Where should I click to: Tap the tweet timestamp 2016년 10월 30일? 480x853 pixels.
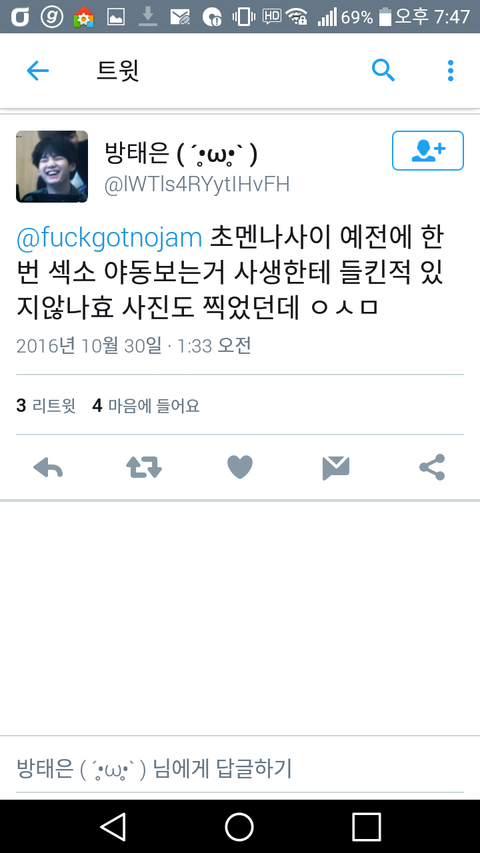point(89,345)
